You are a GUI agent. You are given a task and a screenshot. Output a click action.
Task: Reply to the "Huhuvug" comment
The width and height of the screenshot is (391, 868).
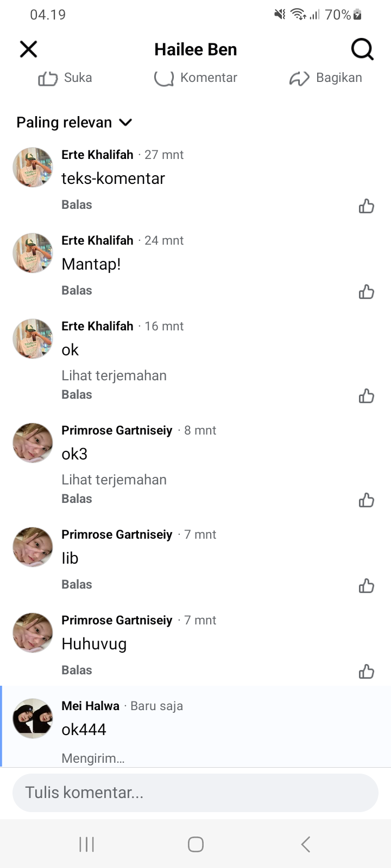coord(77,671)
